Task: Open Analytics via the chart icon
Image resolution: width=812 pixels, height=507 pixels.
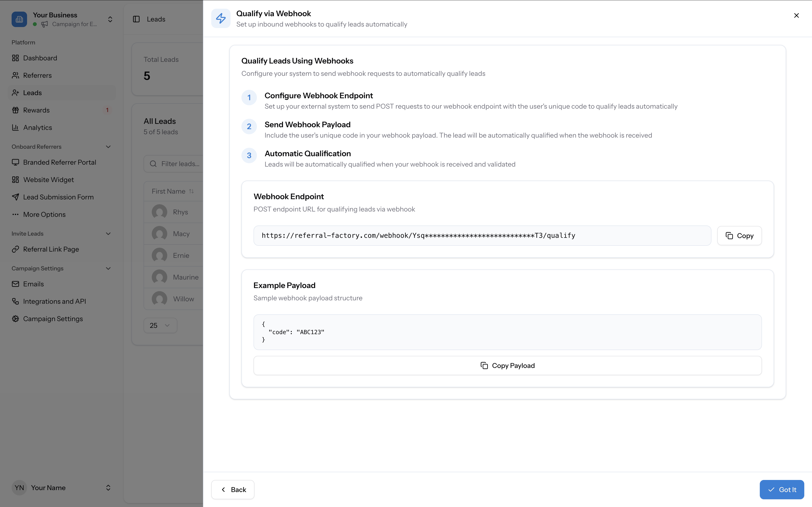Action: point(15,127)
